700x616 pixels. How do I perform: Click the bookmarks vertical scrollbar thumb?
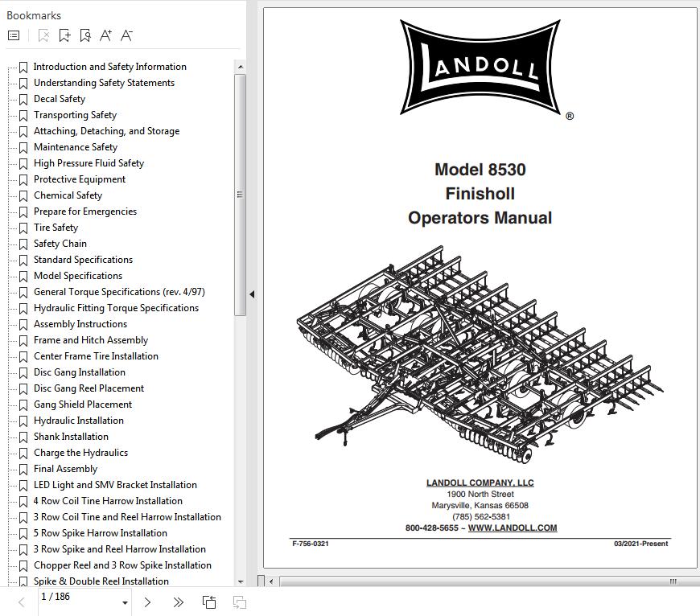(241, 195)
